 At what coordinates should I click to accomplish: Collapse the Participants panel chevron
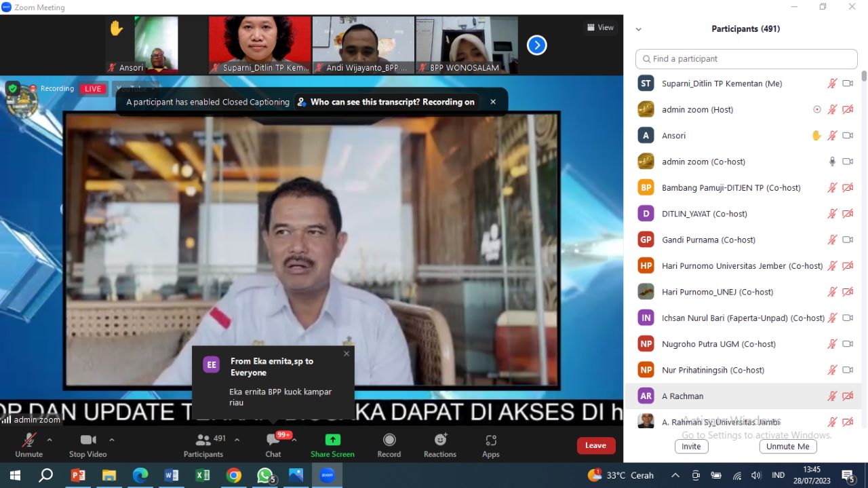pyautogui.click(x=638, y=29)
